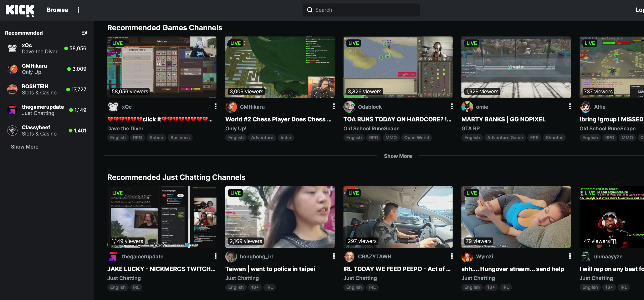Screen dimensions: 644x300
Task: Click the Search input field
Action: coord(361,10)
